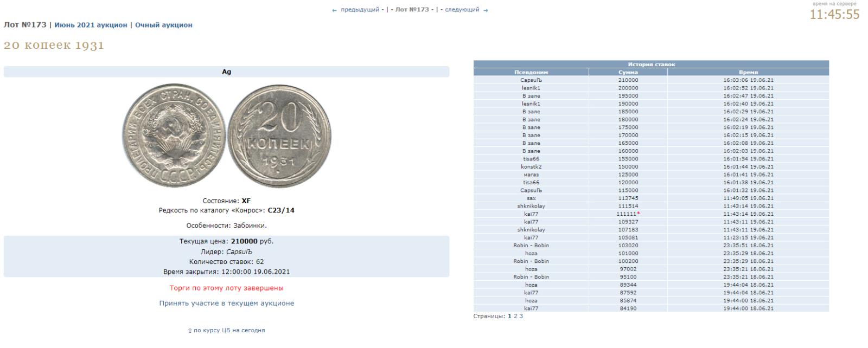Select bidder 'магаз' in bid history
The height and width of the screenshot is (348, 868).
531,175
